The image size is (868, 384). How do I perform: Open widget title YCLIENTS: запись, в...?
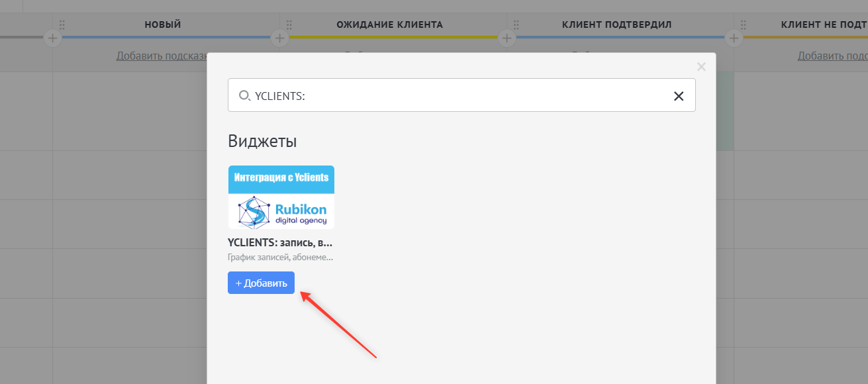click(x=280, y=242)
